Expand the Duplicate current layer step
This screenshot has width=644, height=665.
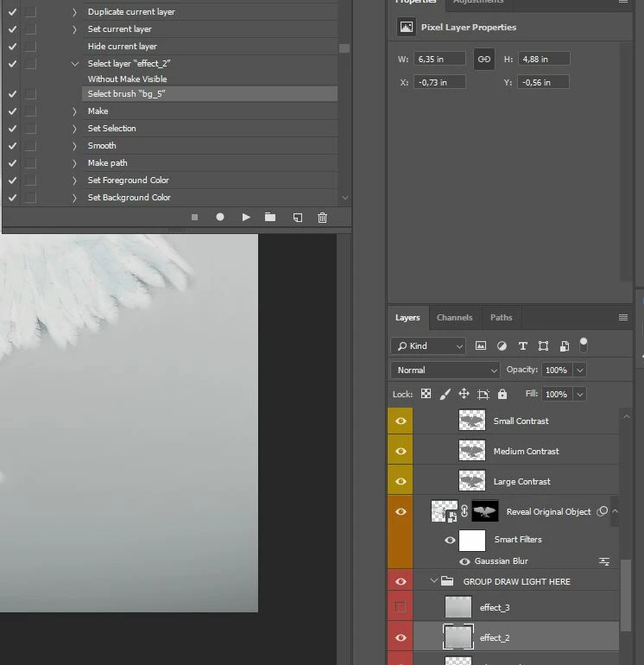coord(74,12)
